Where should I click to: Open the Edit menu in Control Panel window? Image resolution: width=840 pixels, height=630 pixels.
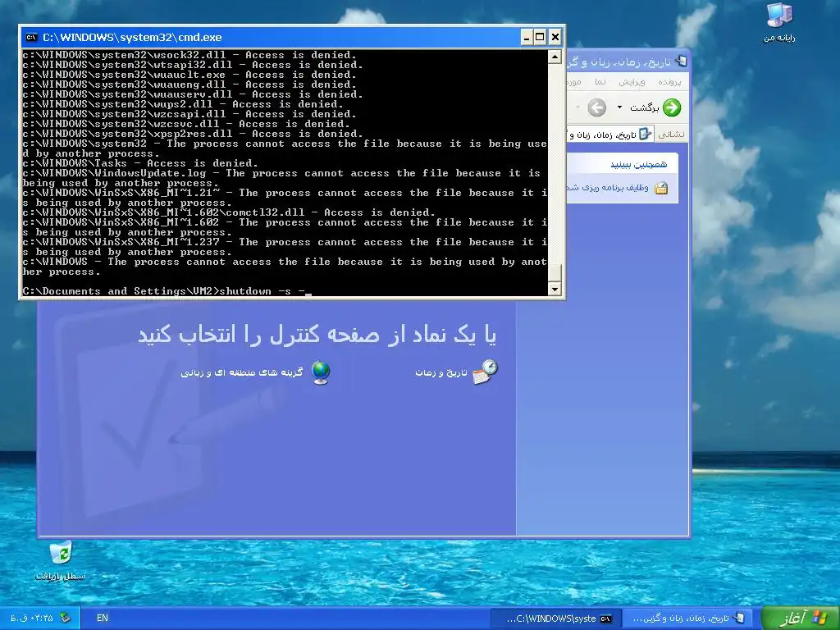pyautogui.click(x=632, y=82)
